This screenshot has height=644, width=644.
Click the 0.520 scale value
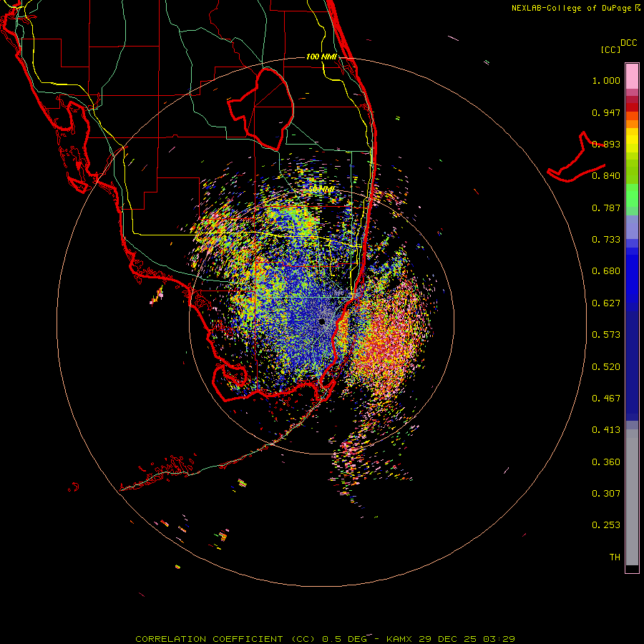(x=606, y=367)
